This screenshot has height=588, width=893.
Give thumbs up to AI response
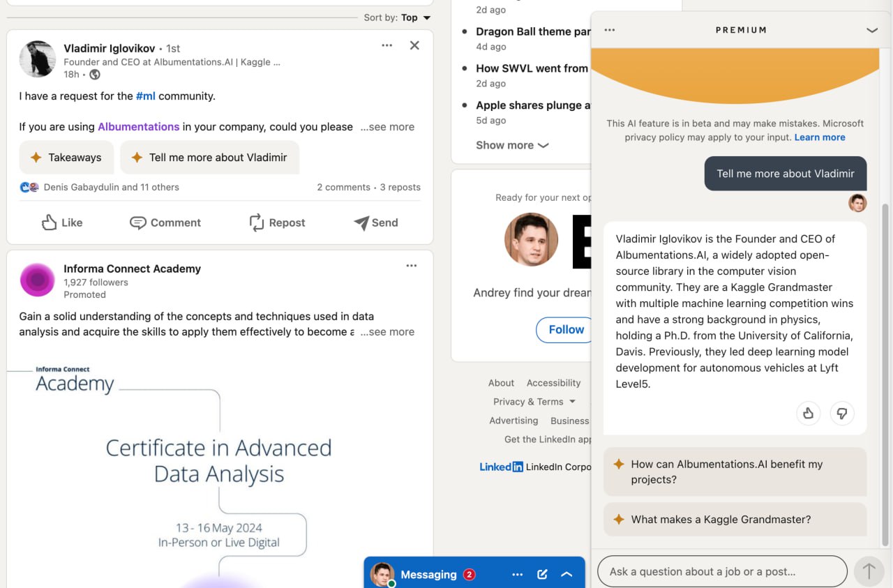[x=809, y=414]
